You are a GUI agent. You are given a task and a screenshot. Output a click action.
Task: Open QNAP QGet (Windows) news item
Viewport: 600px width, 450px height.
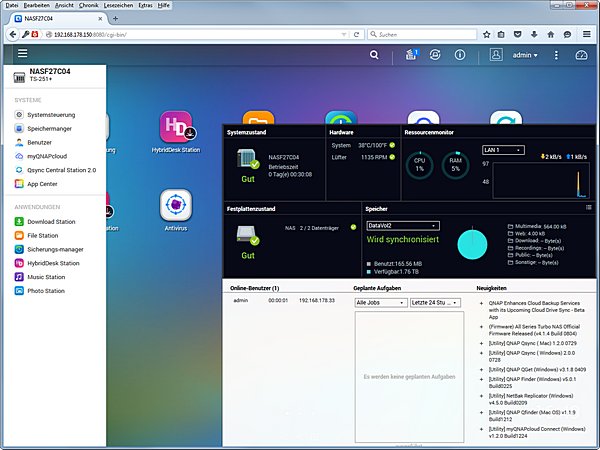[x=537, y=370]
